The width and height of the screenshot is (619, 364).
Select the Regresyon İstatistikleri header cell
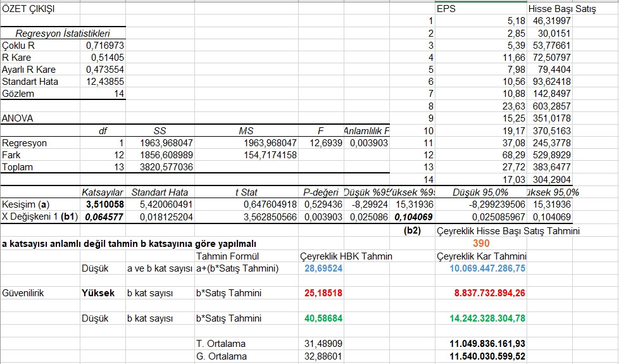tap(63, 34)
